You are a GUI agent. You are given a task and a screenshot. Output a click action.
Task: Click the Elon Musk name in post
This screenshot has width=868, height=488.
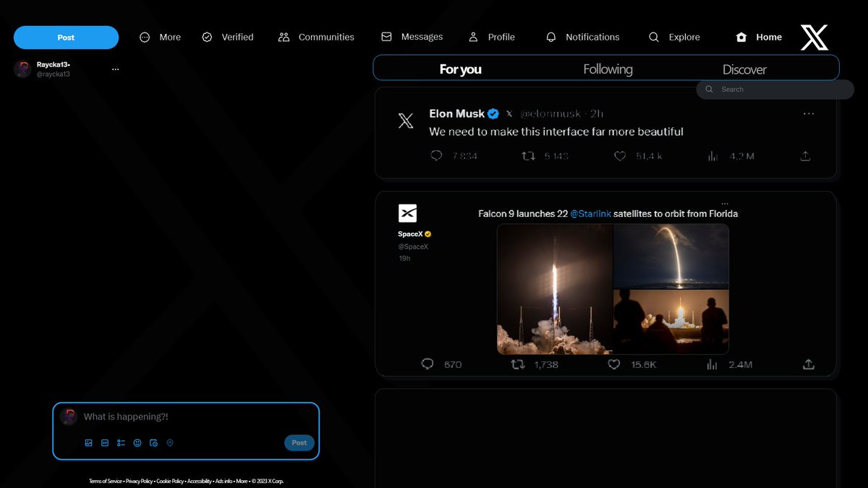click(456, 114)
